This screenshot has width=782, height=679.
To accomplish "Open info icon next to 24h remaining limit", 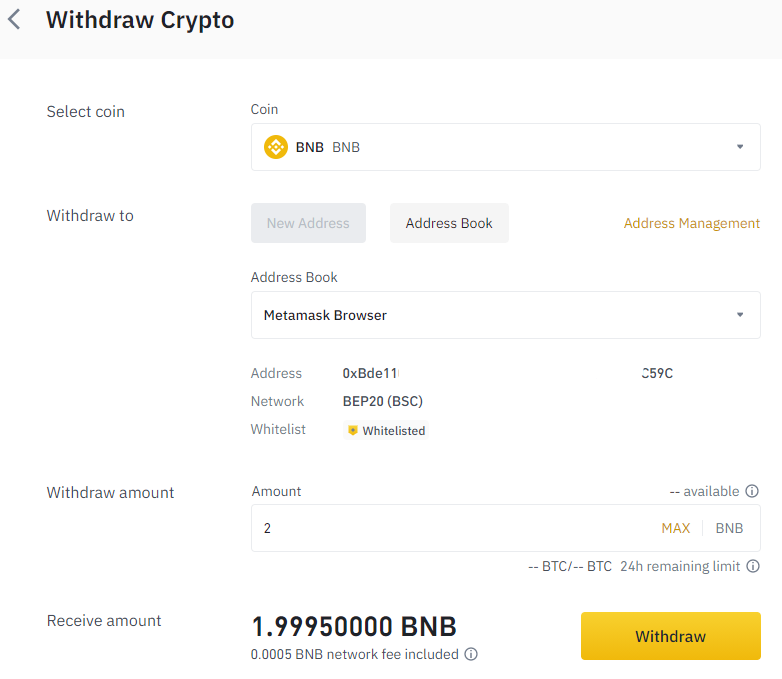I will coord(753,566).
